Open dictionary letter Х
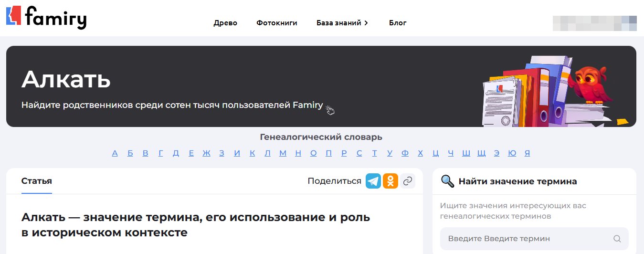The width and height of the screenshot is (644, 254). coord(421,153)
